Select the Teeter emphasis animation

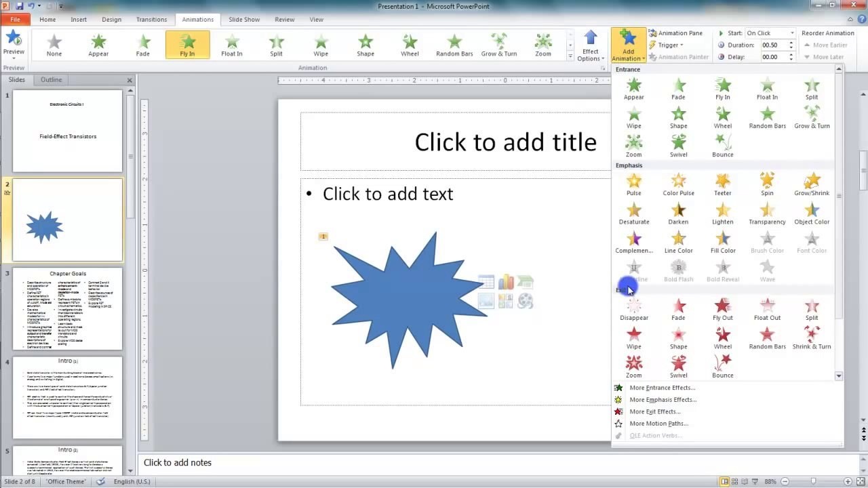(x=723, y=184)
